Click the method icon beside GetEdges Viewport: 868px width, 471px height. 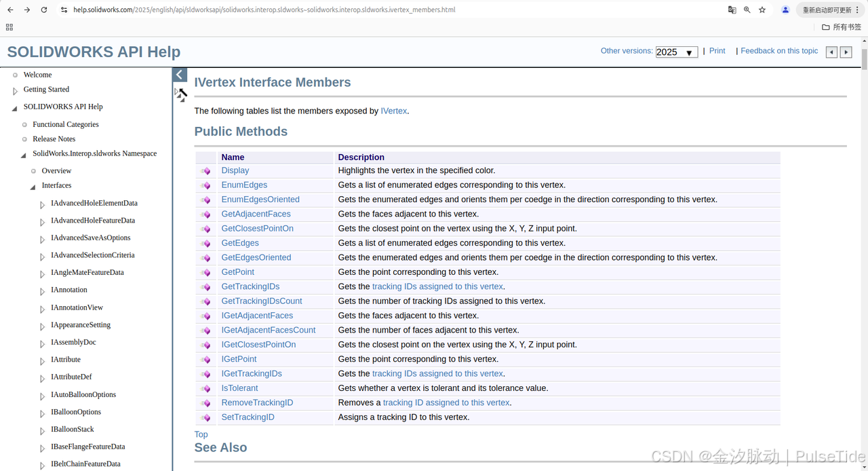[205, 244]
